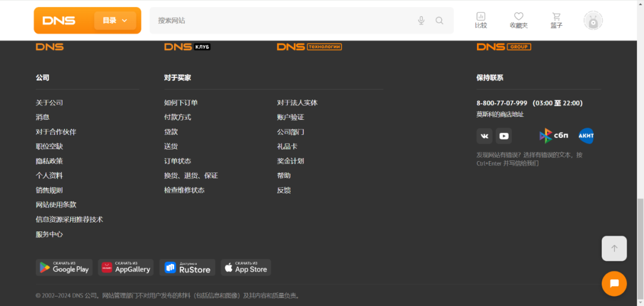This screenshot has width=644, height=306.
Task: Open the 网站使用条款 link
Action: [56, 205]
